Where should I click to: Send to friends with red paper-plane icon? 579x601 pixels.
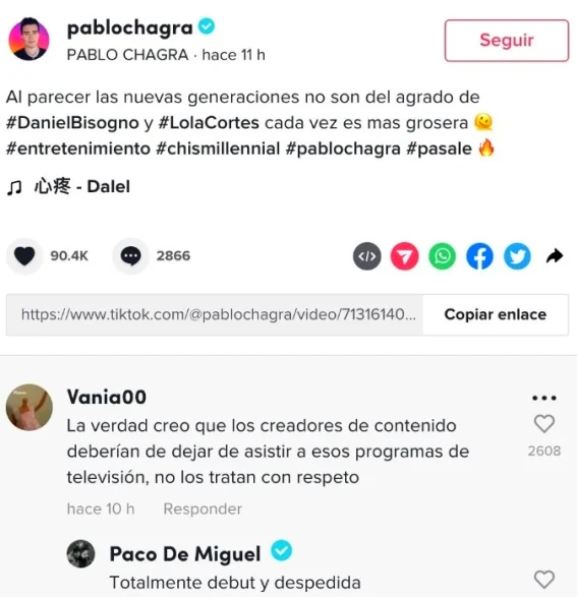pos(405,256)
